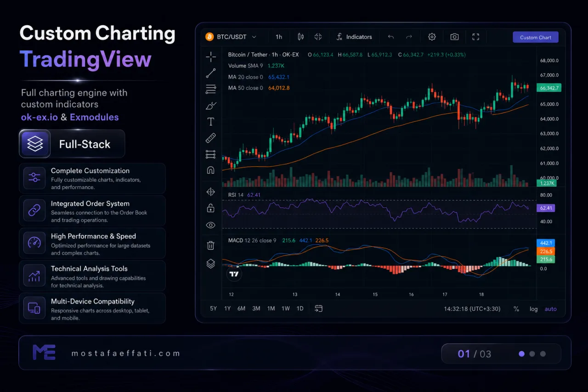
Task: Click the compare symbol crosshair icon
Action: click(318, 37)
